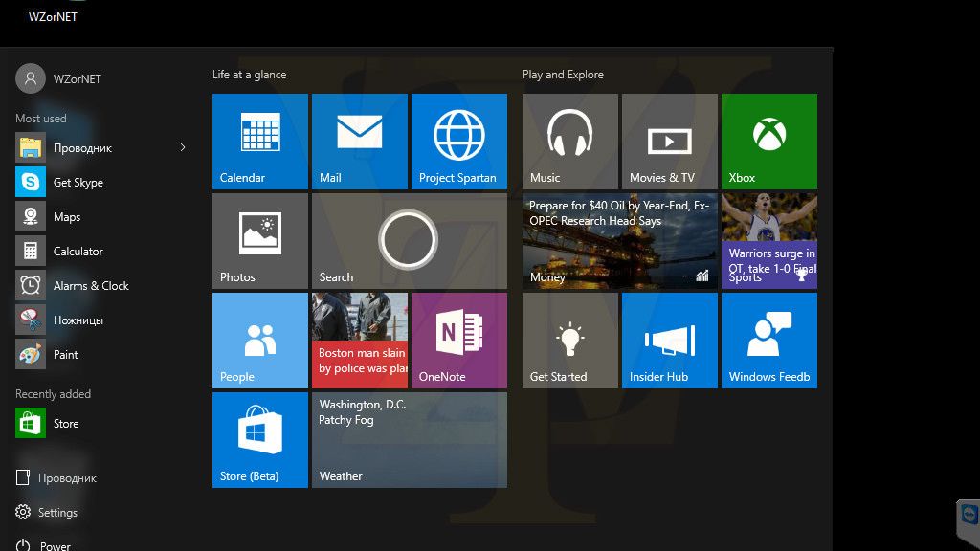Screen dimensions: 980x551
Task: Open the Store (Beta) tile
Action: pos(260,440)
